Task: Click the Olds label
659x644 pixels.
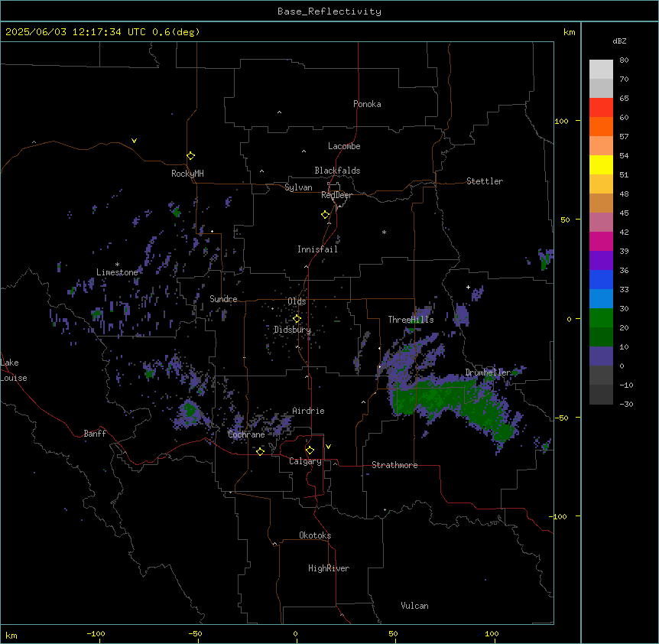Action: (x=297, y=301)
